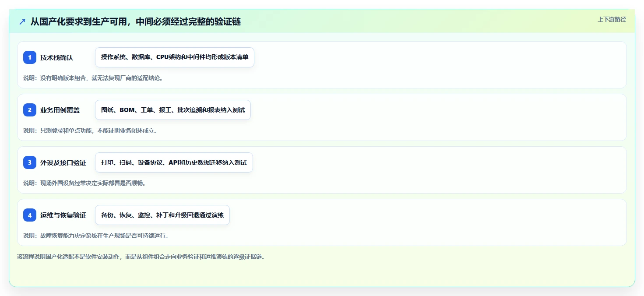This screenshot has width=644, height=296.
Task: Click the note 没有明确版本组合，就无法复现厂商的适配结论
Action: pos(93,78)
